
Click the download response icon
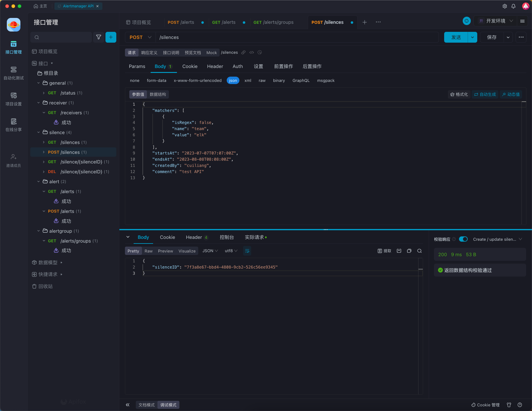coord(399,251)
